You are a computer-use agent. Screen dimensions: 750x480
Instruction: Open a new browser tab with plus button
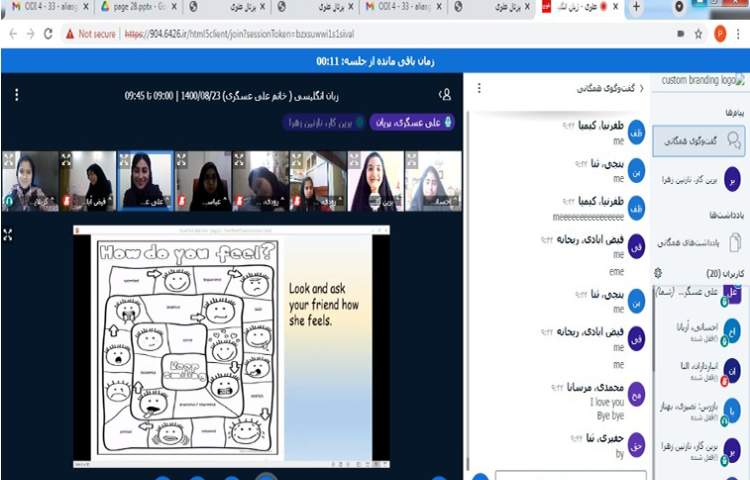(637, 7)
